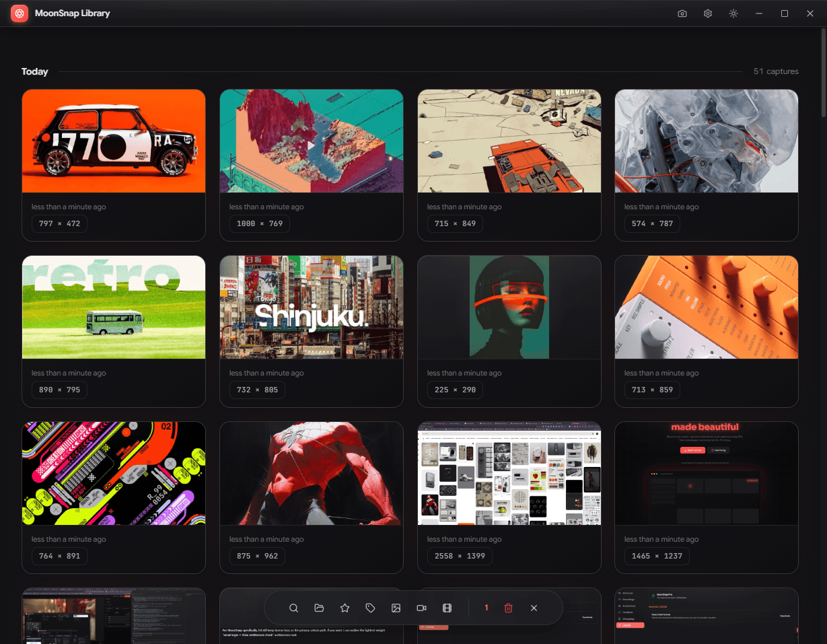Enable the video-only filter
The height and width of the screenshot is (644, 827).
421,608
